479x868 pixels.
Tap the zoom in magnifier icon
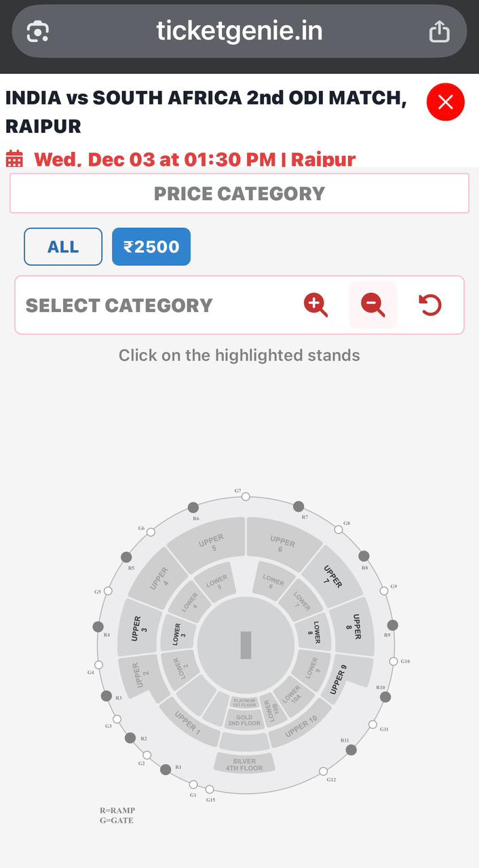315,305
